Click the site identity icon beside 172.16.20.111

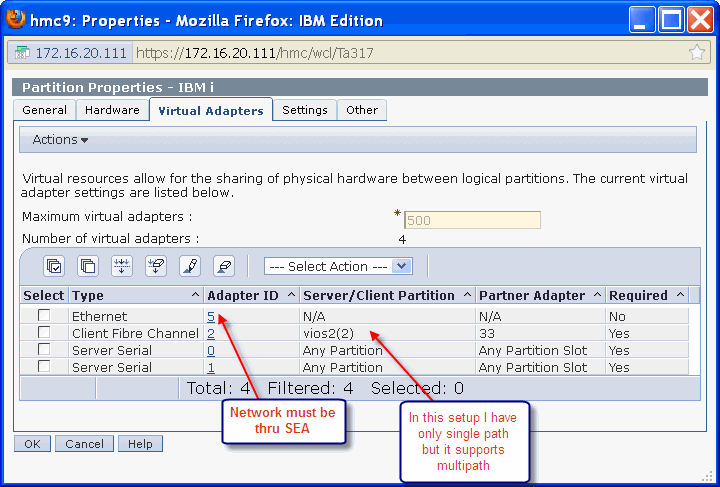[x=20, y=53]
